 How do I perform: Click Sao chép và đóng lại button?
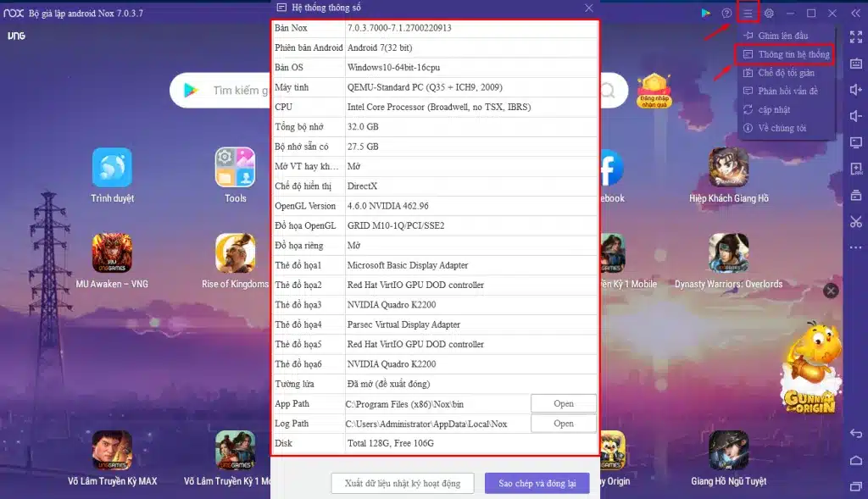click(x=537, y=483)
